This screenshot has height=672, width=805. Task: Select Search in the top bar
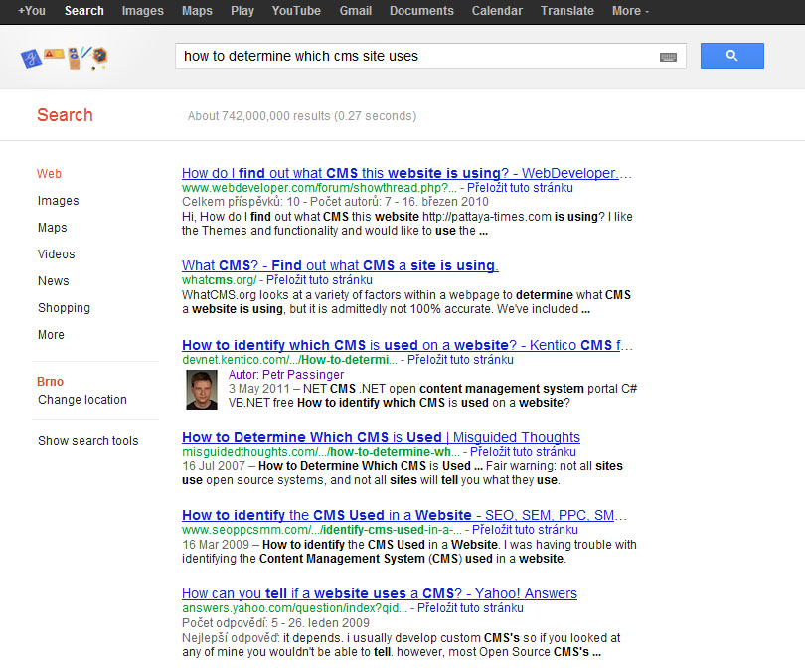[x=84, y=11]
